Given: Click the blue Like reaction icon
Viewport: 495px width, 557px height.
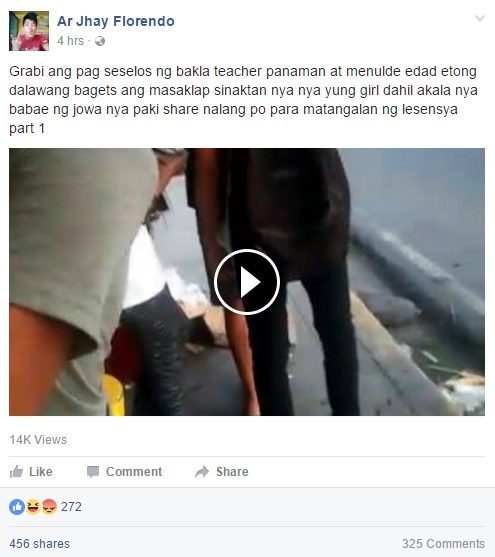Looking at the screenshot, I should point(17,507).
